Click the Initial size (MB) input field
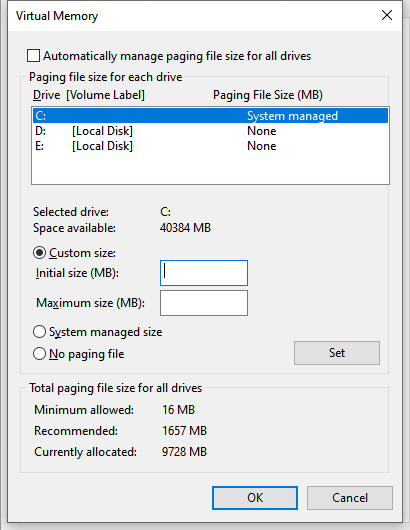 click(x=204, y=273)
